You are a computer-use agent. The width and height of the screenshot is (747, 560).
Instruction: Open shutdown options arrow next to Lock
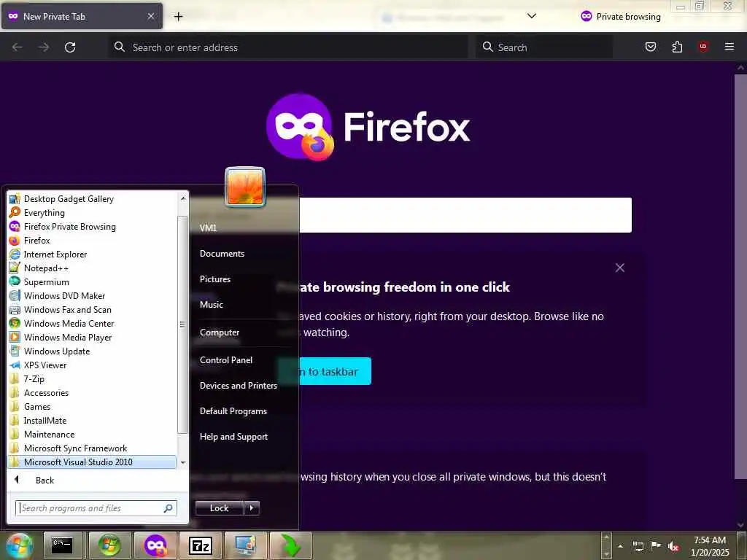[x=252, y=508]
